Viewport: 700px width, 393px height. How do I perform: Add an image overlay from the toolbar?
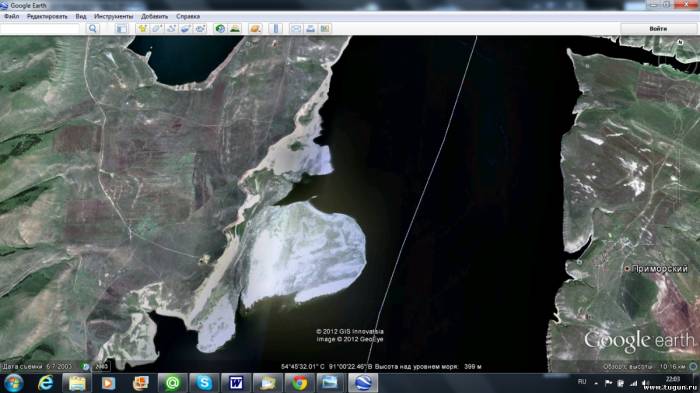coord(186,29)
